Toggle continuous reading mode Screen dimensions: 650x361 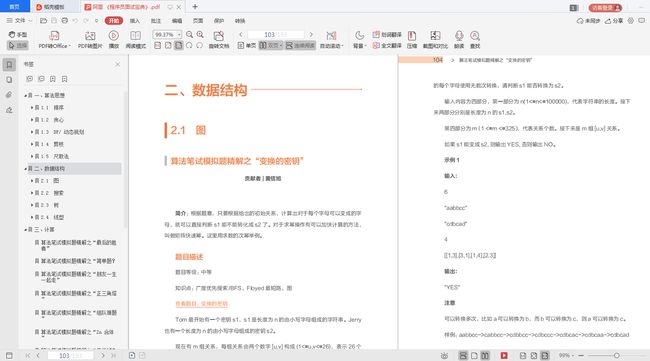[300, 45]
